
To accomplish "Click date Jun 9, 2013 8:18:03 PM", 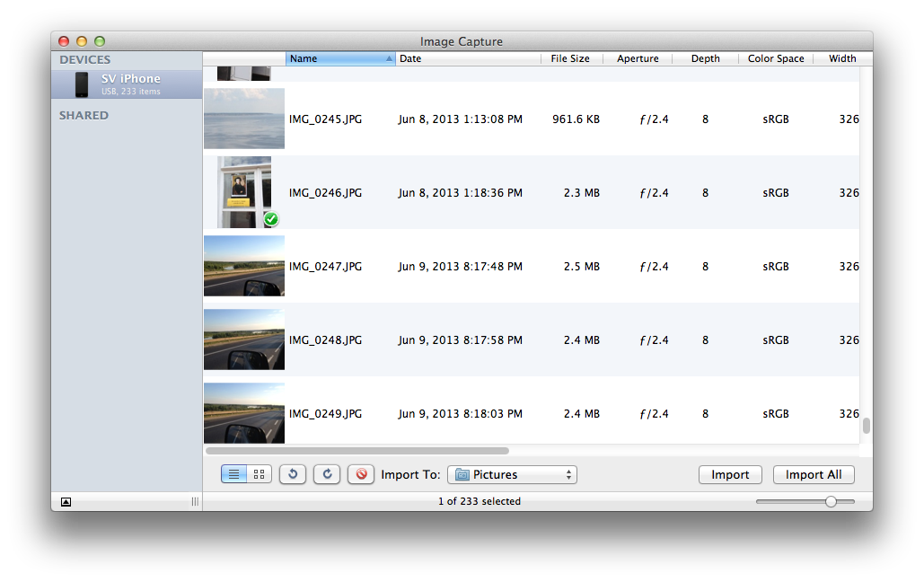I will click(x=461, y=414).
